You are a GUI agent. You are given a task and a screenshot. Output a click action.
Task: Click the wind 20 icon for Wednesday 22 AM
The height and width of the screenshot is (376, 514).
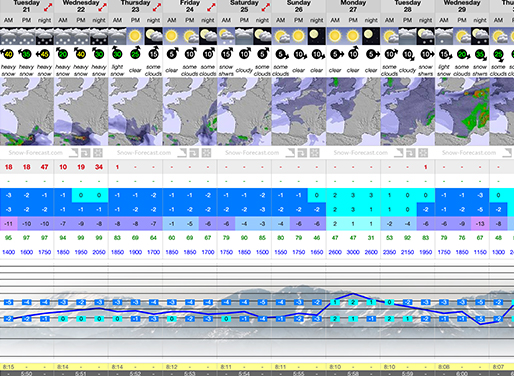coord(63,54)
